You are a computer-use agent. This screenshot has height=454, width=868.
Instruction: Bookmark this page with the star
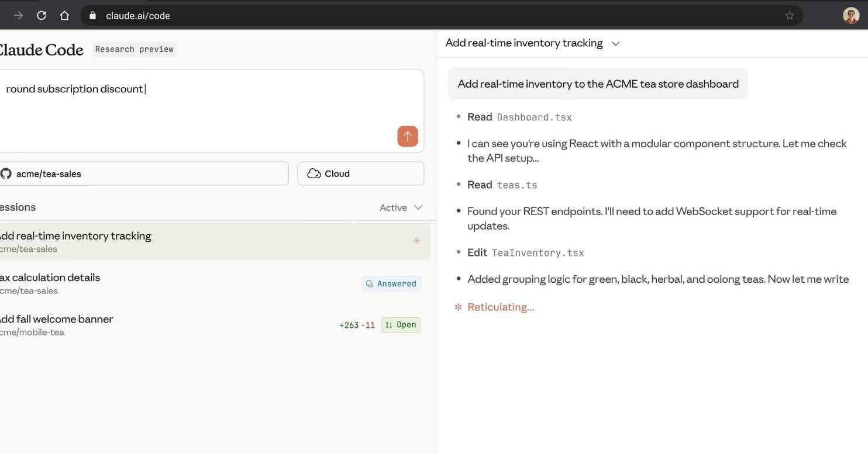(x=790, y=15)
